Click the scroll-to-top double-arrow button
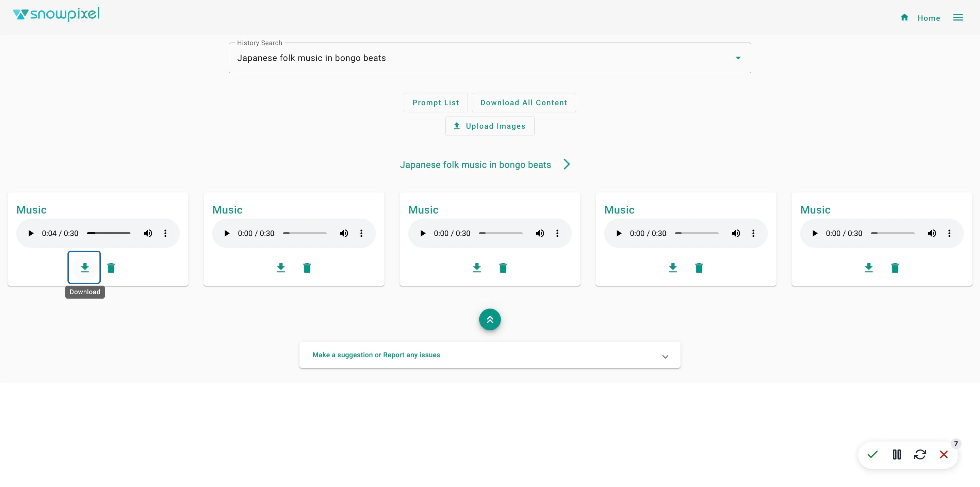Viewport: 980px width, 487px height. (490, 319)
